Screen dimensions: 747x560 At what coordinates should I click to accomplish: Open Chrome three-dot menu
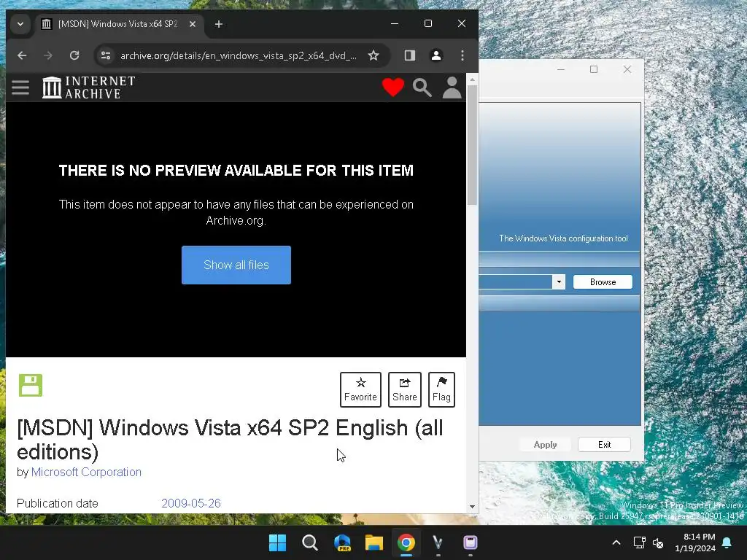[462, 55]
